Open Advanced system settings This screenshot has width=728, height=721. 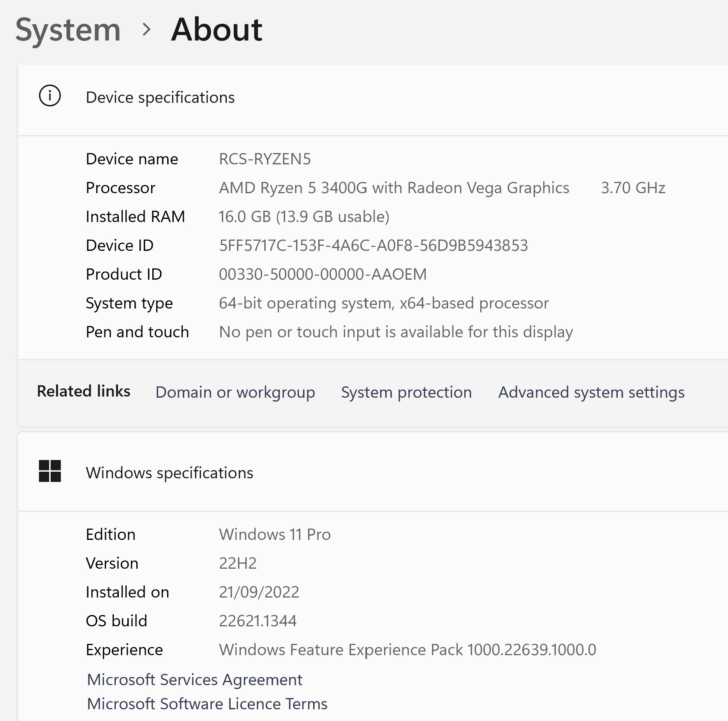click(x=591, y=392)
